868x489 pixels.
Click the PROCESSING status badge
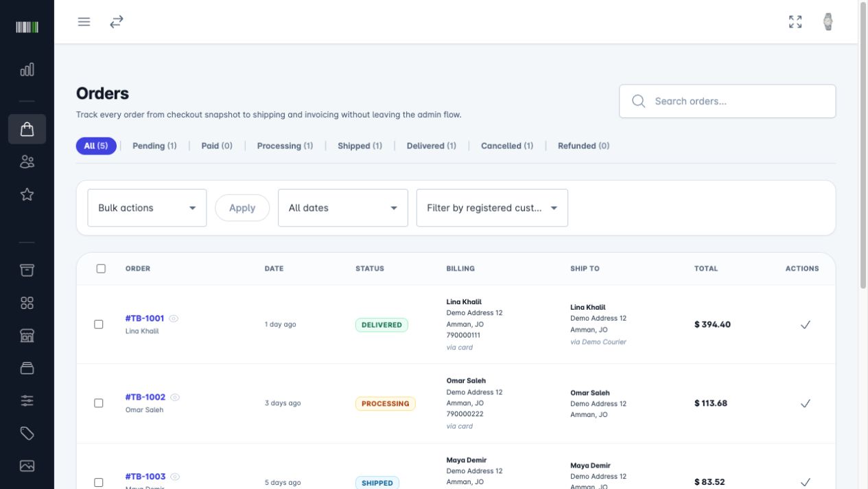pyautogui.click(x=385, y=404)
